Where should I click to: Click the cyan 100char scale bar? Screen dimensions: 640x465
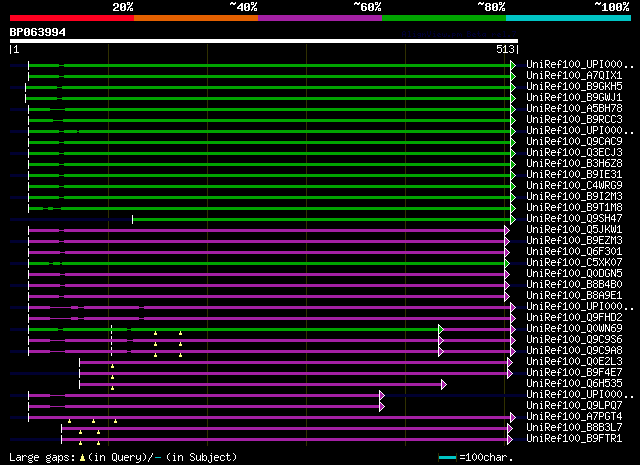447,457
